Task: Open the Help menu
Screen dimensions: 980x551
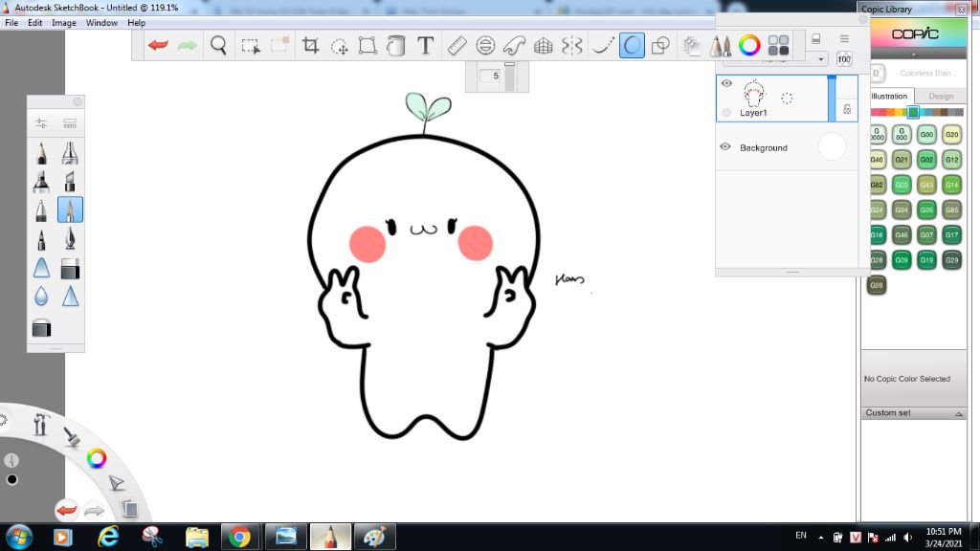Action: click(136, 23)
